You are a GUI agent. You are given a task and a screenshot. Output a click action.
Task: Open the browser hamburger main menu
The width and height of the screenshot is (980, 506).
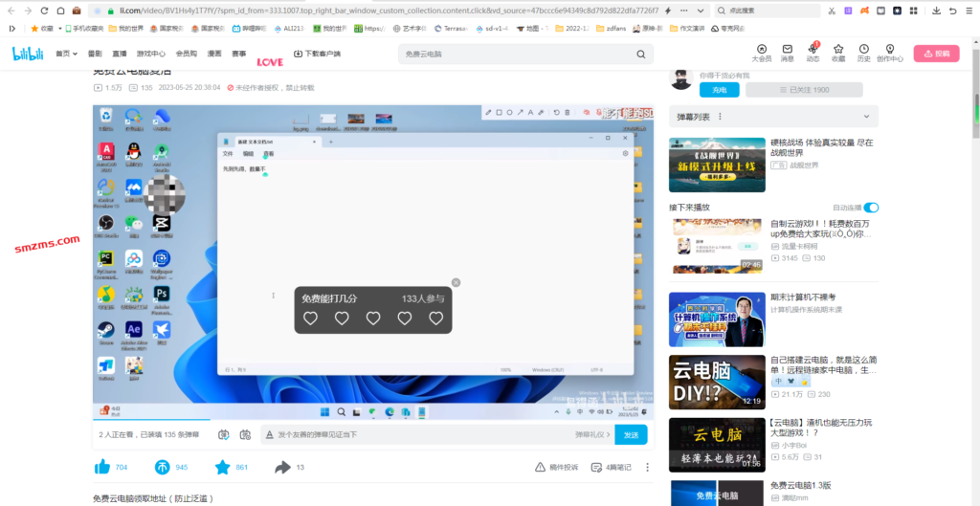click(969, 11)
